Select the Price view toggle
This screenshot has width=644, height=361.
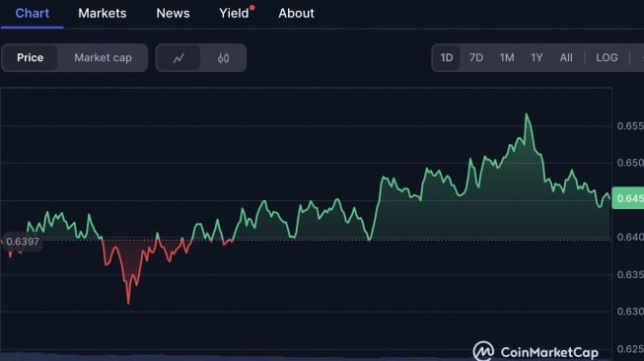(30, 57)
